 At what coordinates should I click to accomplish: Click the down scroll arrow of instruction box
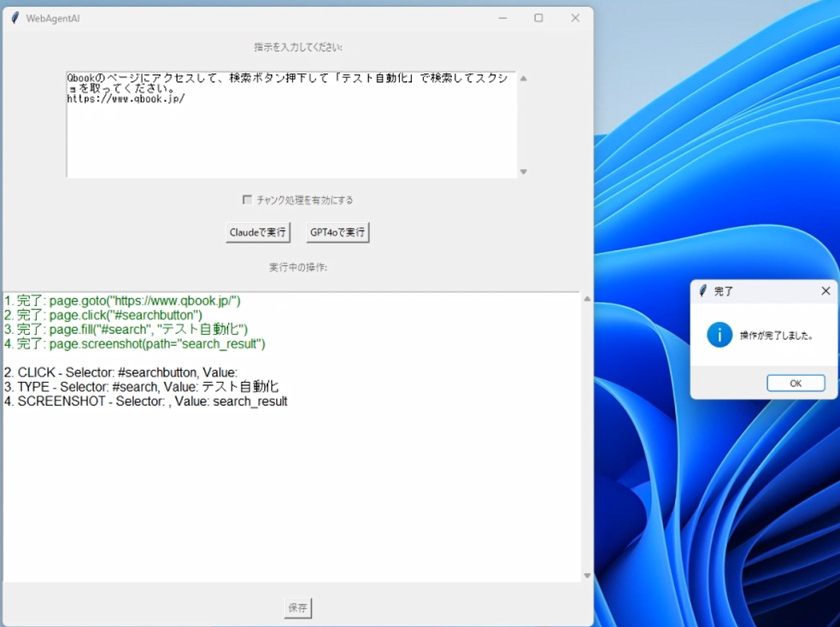tap(522, 170)
